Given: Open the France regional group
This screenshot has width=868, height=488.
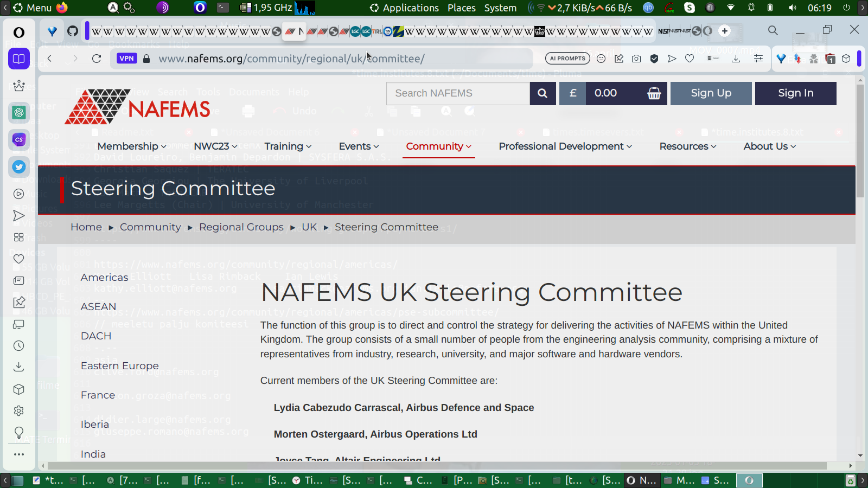Looking at the screenshot, I should (98, 395).
